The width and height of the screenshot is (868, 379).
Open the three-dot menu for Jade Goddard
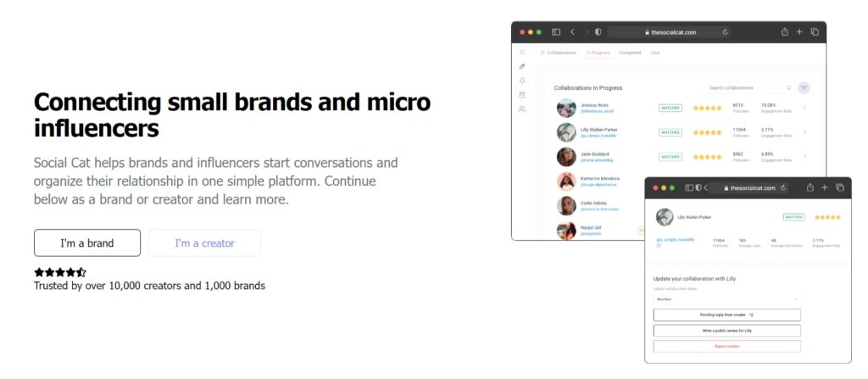pos(804,156)
